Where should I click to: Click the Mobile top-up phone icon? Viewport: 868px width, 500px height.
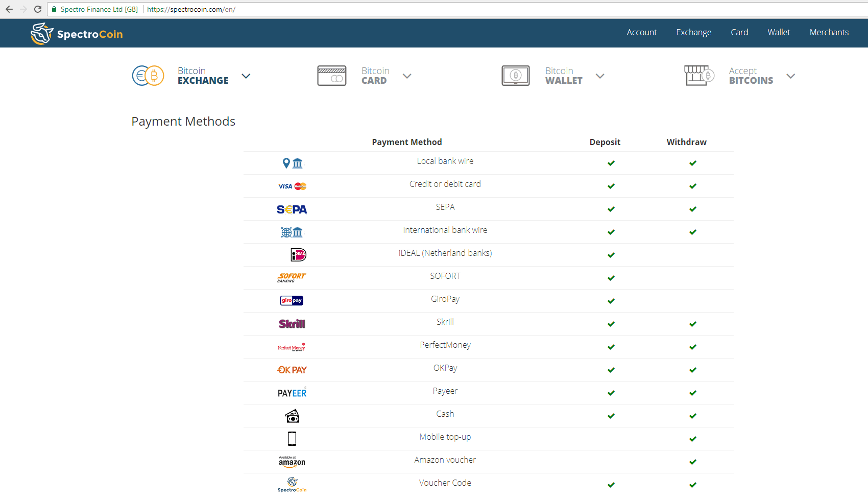coord(292,439)
